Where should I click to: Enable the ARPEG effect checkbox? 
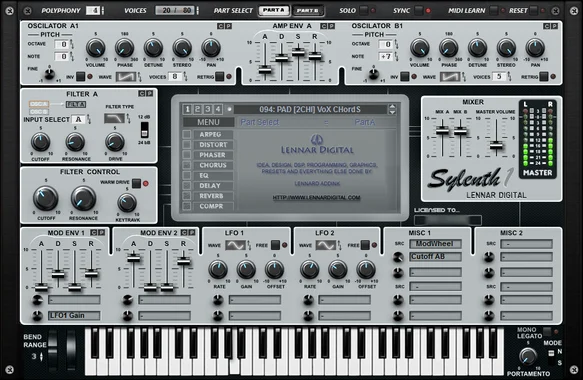pos(187,134)
